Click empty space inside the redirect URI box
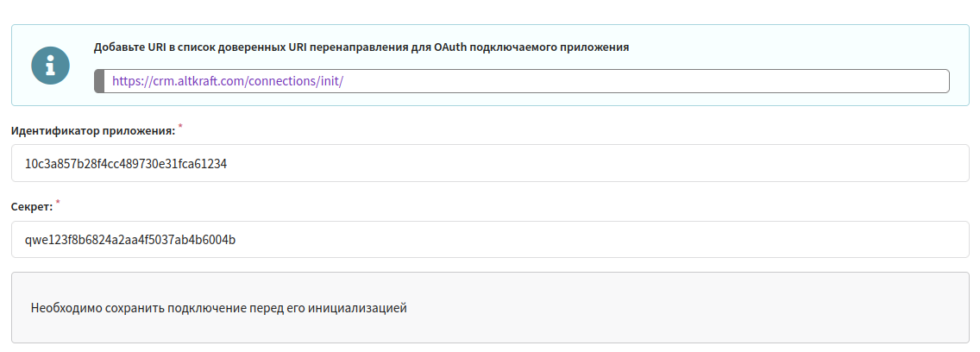 coord(647,81)
